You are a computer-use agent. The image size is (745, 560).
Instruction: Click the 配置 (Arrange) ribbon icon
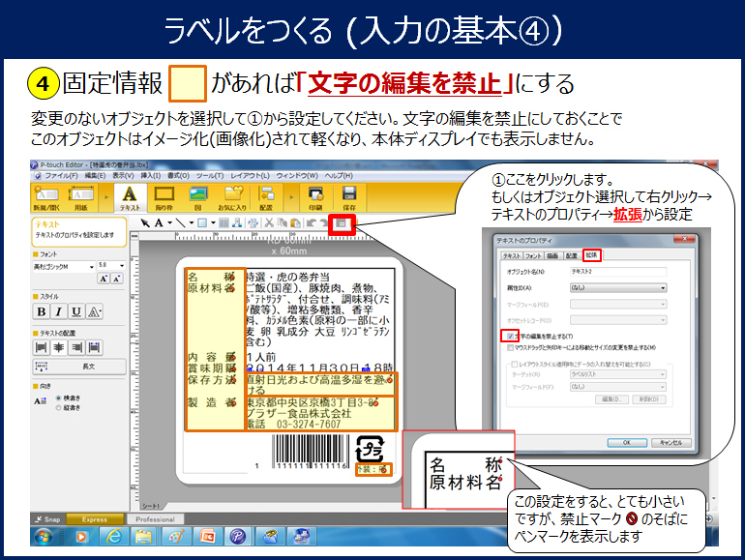click(x=266, y=197)
